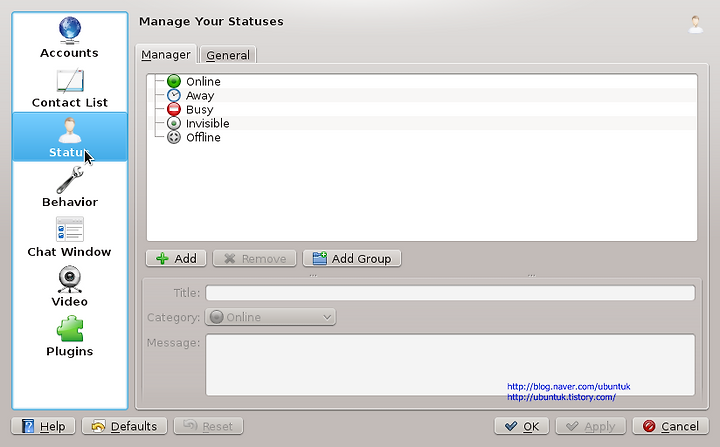Click the Offline status icon

[x=174, y=137]
